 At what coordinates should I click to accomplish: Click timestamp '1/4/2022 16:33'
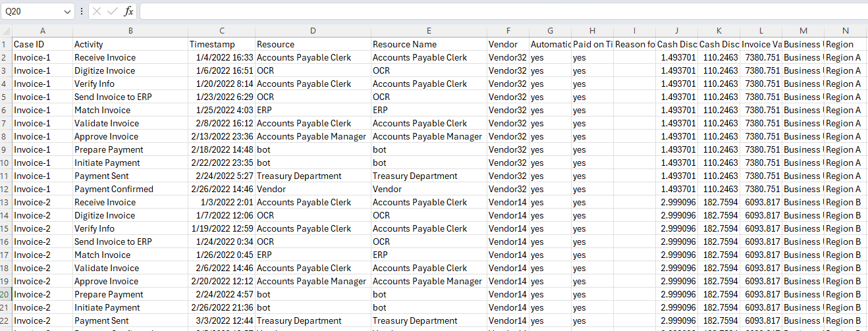point(221,57)
